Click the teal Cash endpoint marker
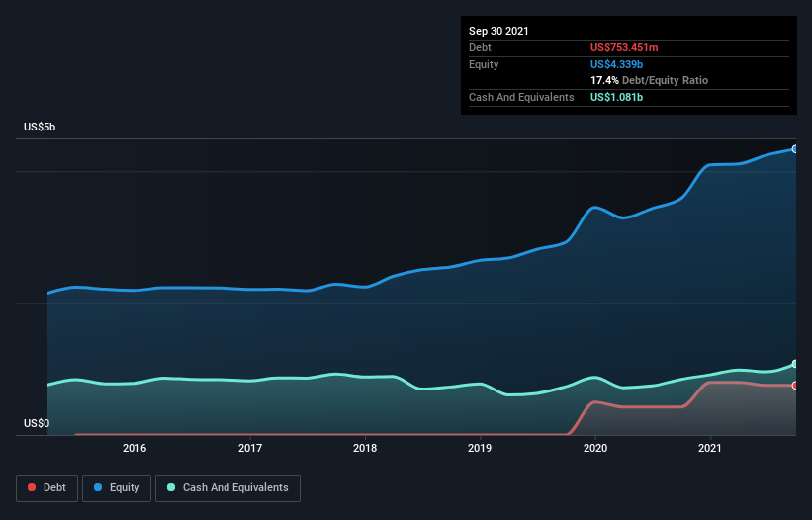812x520 pixels. pyautogui.click(x=795, y=364)
